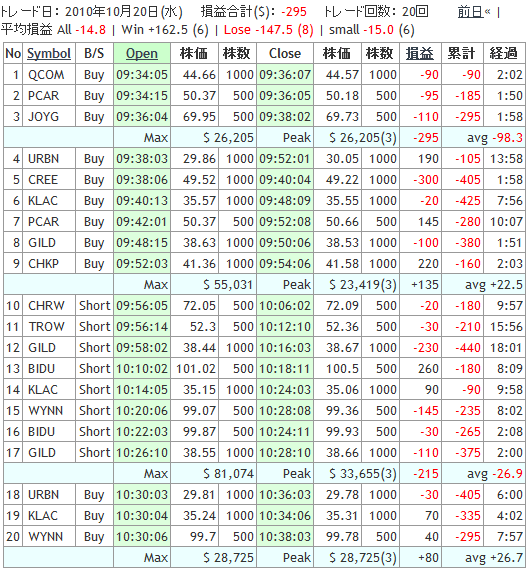Screen dimensions: 528x570
Task: Select BIDU symbol in row 16
Action: tap(41, 432)
